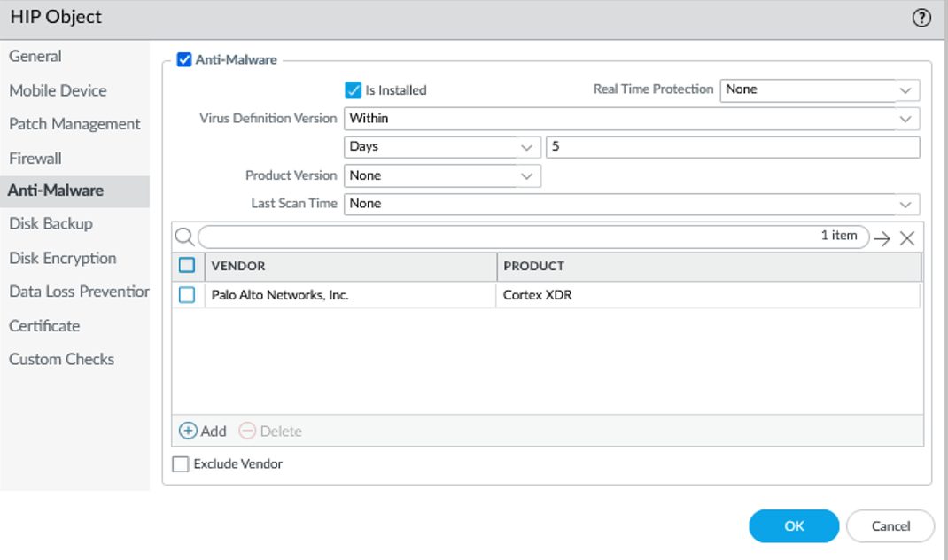948x560 pixels.
Task: Clear the filter with the X icon
Action: 906,237
